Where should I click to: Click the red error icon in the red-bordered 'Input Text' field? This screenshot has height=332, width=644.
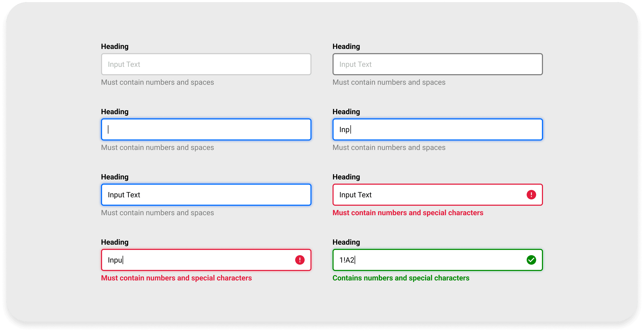pyautogui.click(x=531, y=195)
